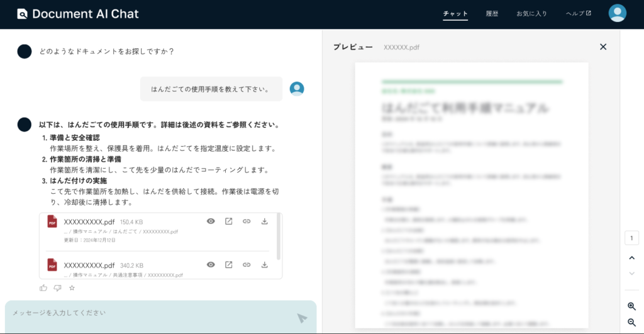Add the answer to favorites with star
Screen dimensions: 644x334
coord(72,287)
